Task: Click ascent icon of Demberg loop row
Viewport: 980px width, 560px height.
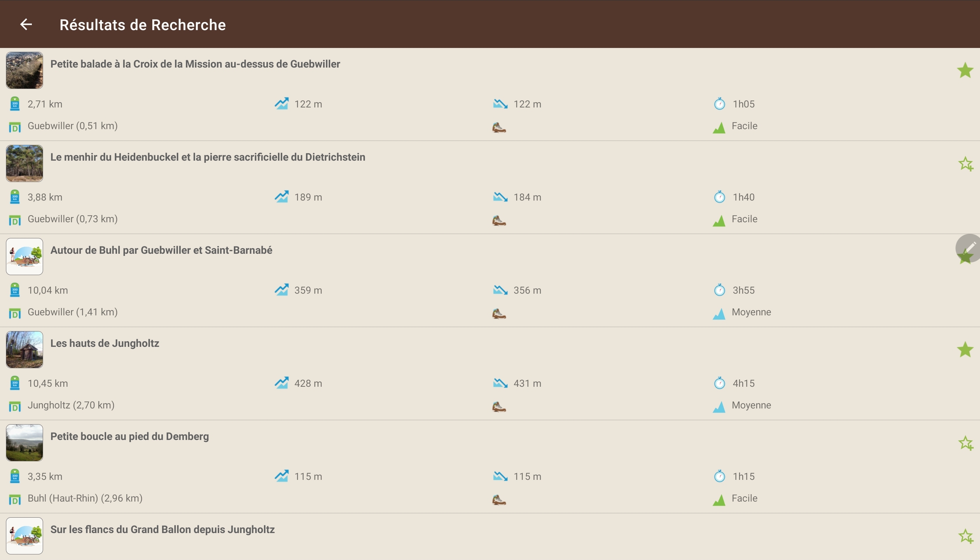Action: pos(281,476)
